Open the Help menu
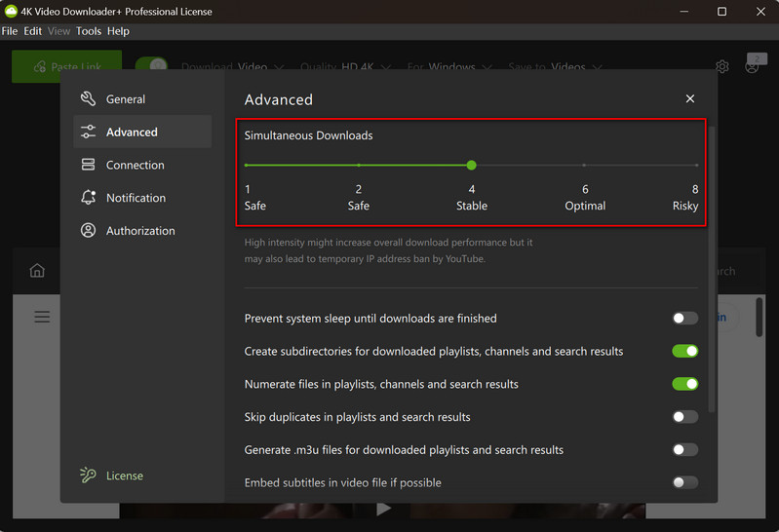 118,31
